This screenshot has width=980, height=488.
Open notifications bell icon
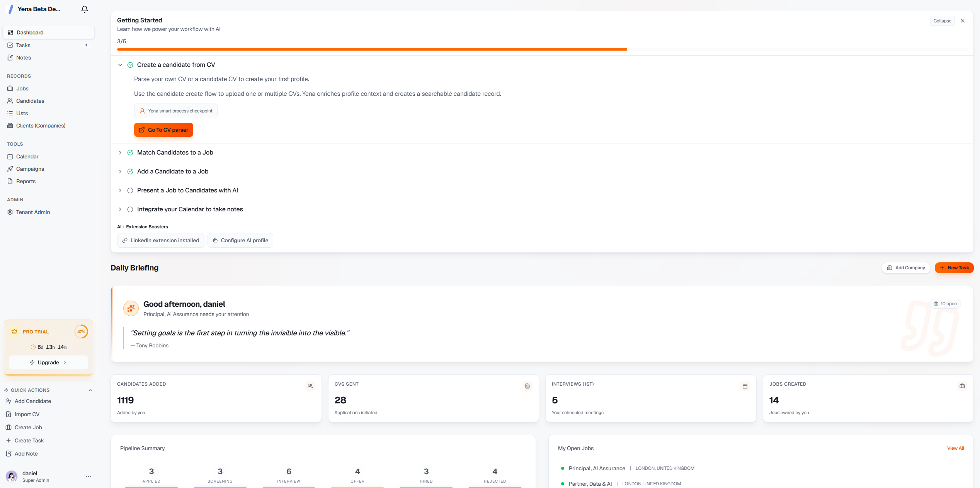tap(85, 9)
